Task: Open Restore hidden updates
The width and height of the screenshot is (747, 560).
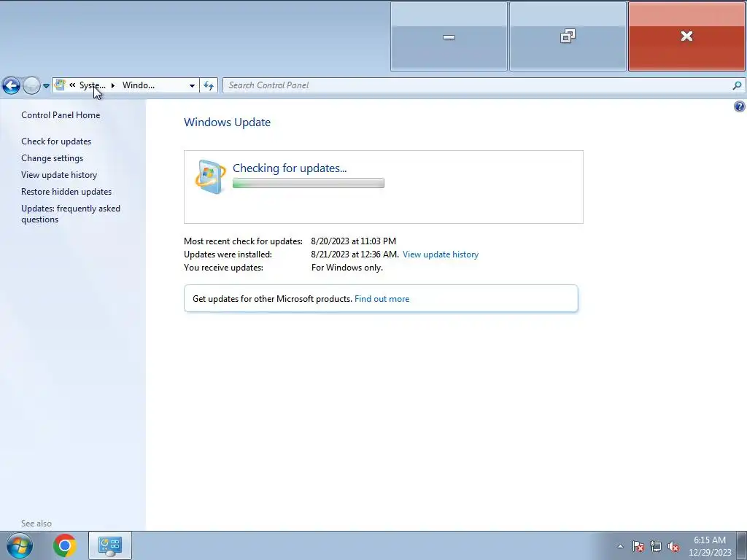Action: pos(66,192)
